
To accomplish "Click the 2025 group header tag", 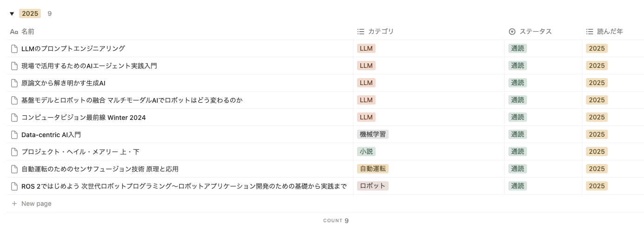I will [30, 14].
